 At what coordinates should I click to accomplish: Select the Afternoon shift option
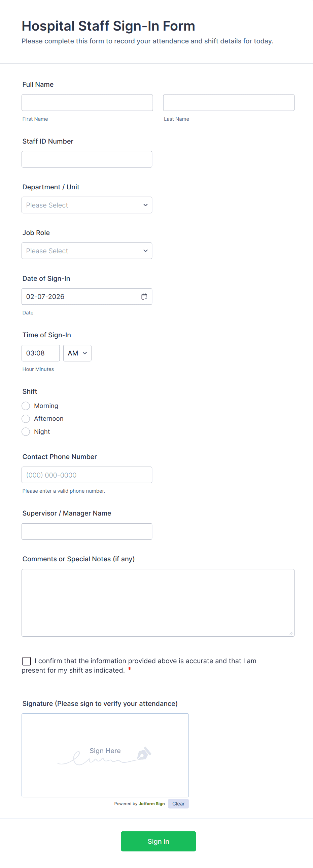pos(26,418)
